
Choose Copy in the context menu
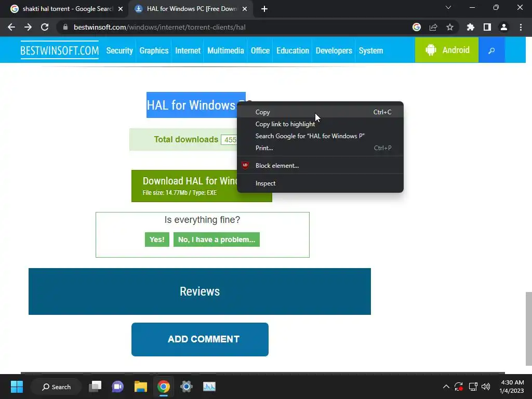pos(320,112)
